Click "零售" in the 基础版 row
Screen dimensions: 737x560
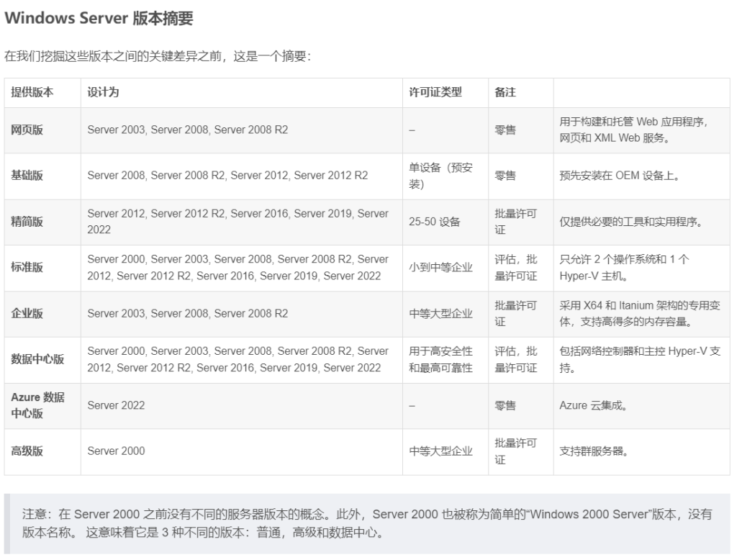(505, 176)
